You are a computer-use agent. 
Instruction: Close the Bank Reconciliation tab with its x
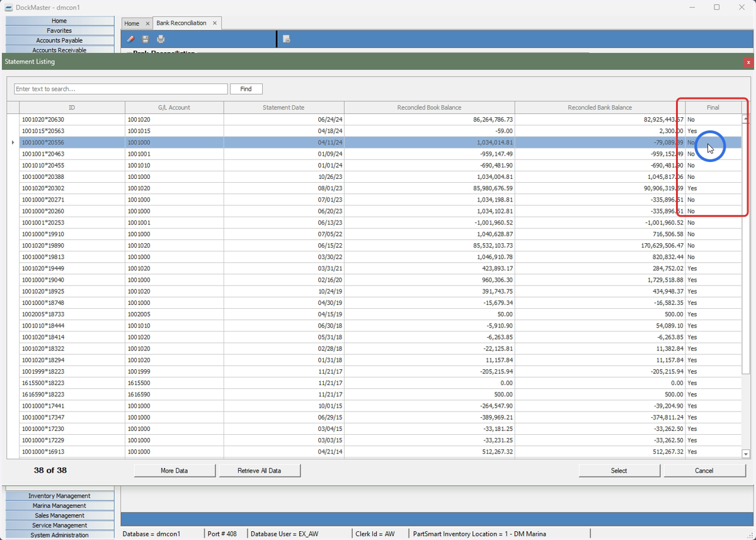[x=214, y=23]
